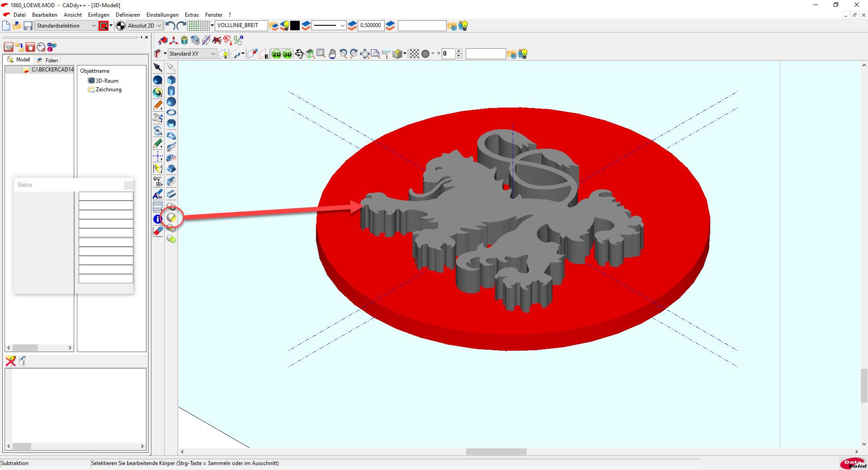The height and width of the screenshot is (470, 868).
Task: Select the C:\BECKERCAD14 model entry
Action: 48,70
